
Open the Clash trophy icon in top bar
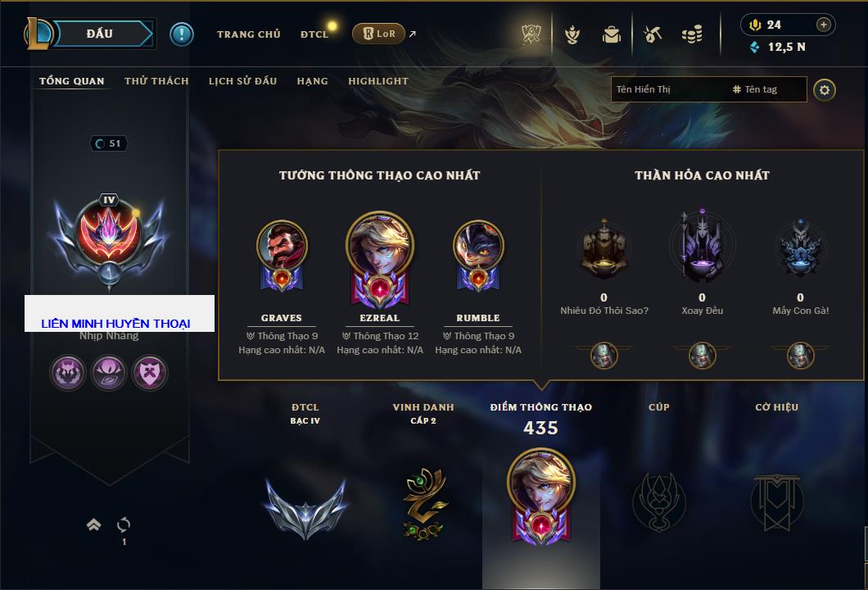coord(531,34)
